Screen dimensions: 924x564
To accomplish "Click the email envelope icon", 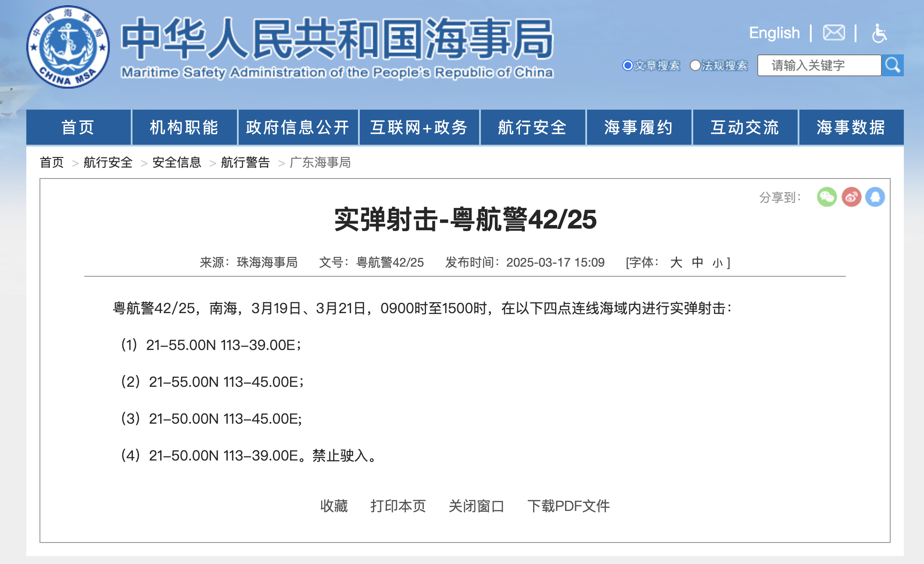I will (x=834, y=33).
